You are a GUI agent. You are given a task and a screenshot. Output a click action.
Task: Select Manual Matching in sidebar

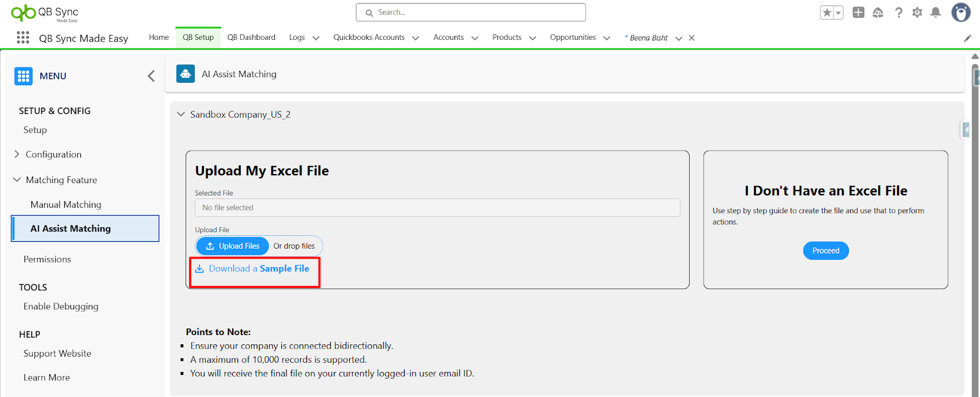[66, 205]
